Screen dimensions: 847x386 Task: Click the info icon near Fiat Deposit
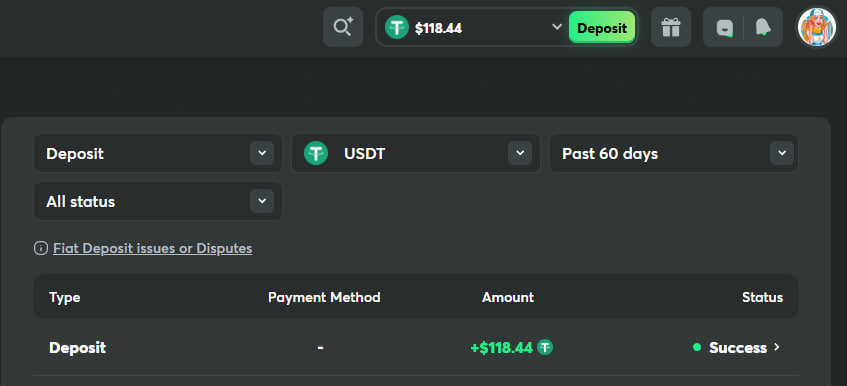41,248
